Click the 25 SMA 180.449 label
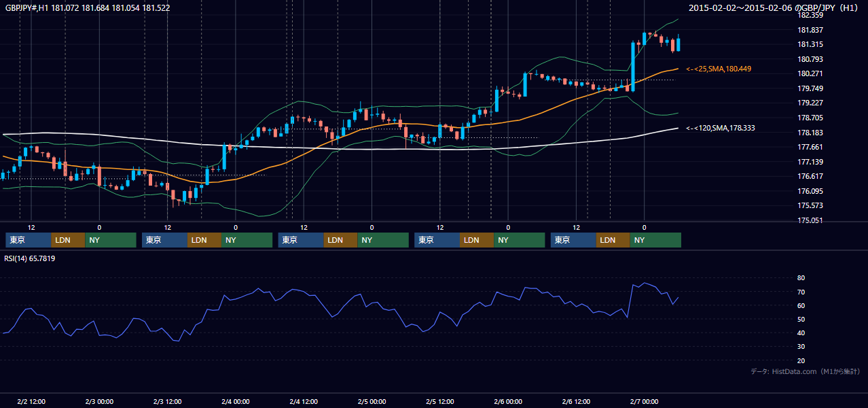The height and width of the screenshot is (408, 868). pos(719,69)
